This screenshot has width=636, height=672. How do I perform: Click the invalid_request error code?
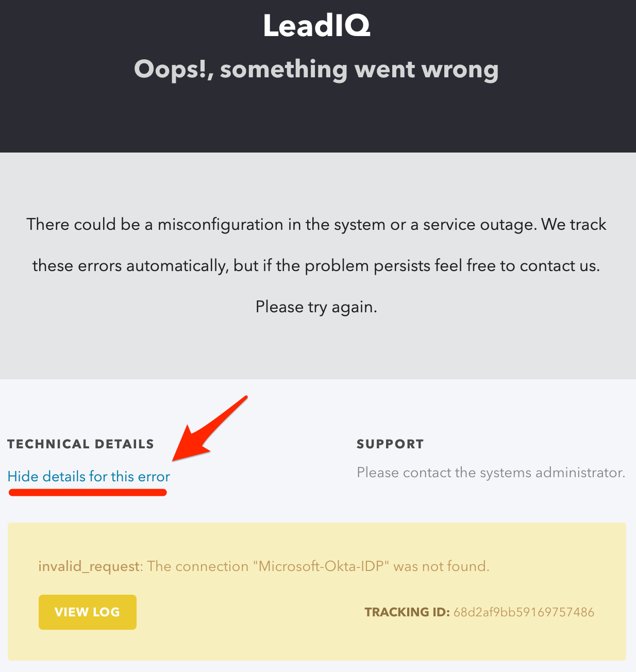click(x=89, y=566)
